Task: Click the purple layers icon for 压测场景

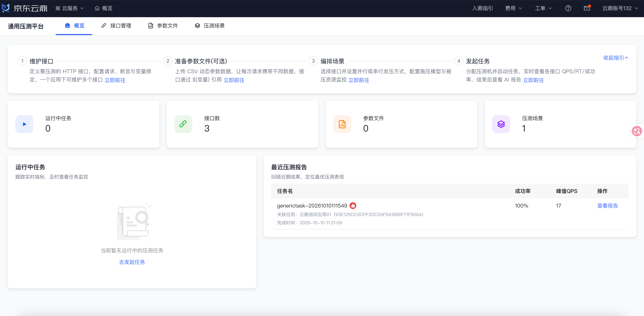Action: (501, 124)
